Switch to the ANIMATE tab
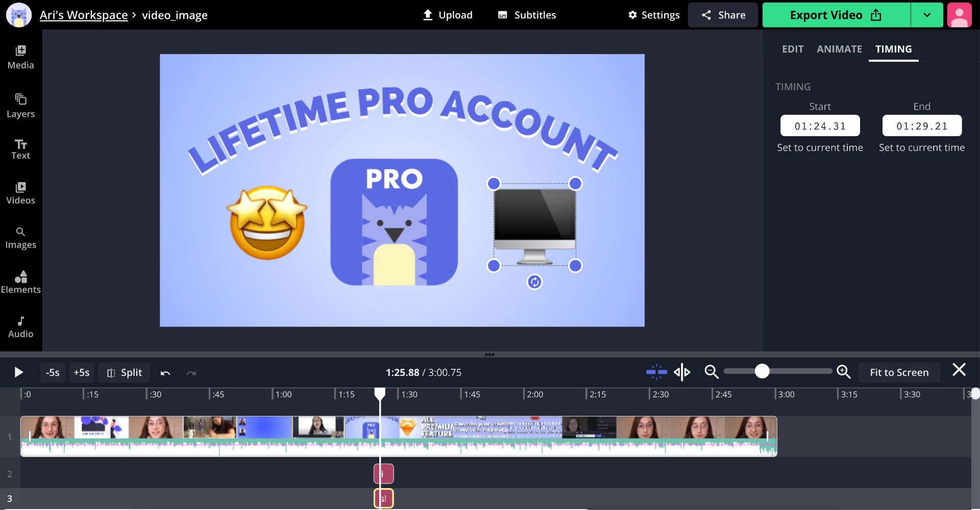 839,49
